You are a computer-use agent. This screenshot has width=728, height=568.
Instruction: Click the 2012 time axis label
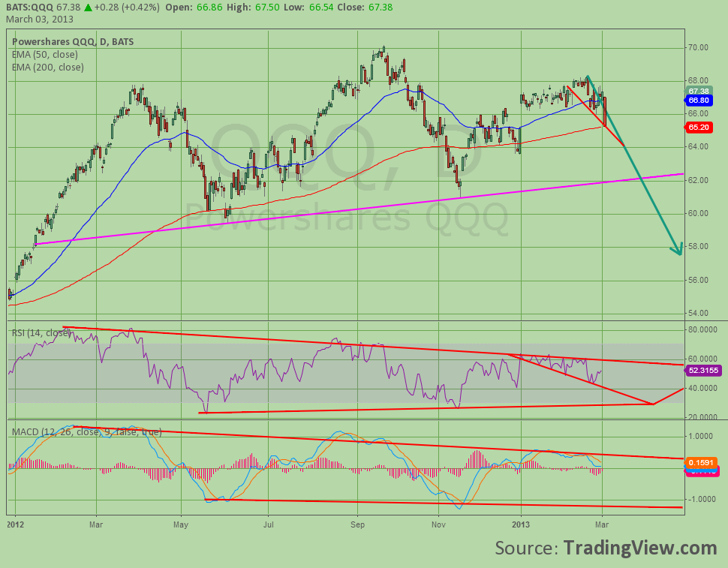[15, 524]
